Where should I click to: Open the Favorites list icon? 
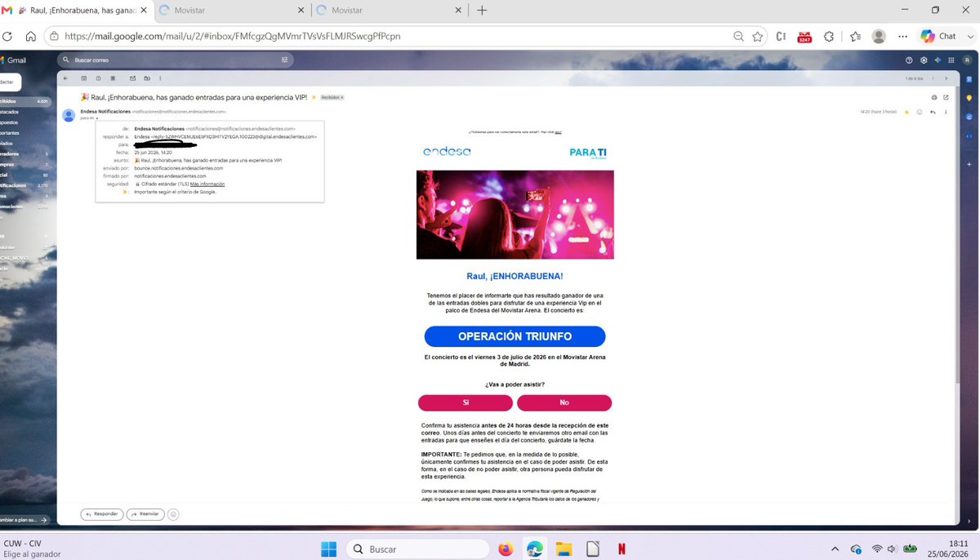tap(855, 36)
